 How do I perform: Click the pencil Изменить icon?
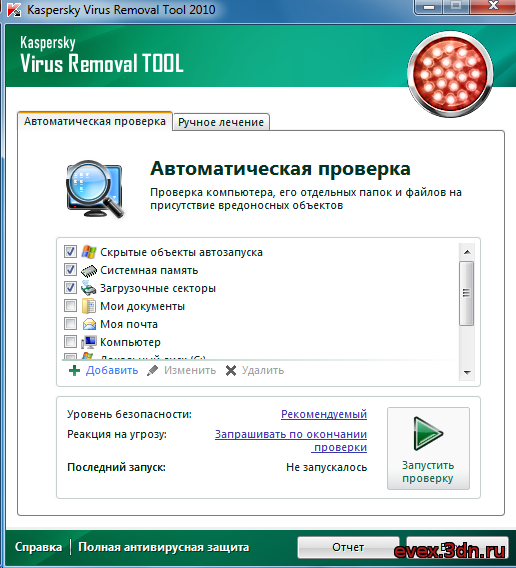click(153, 371)
